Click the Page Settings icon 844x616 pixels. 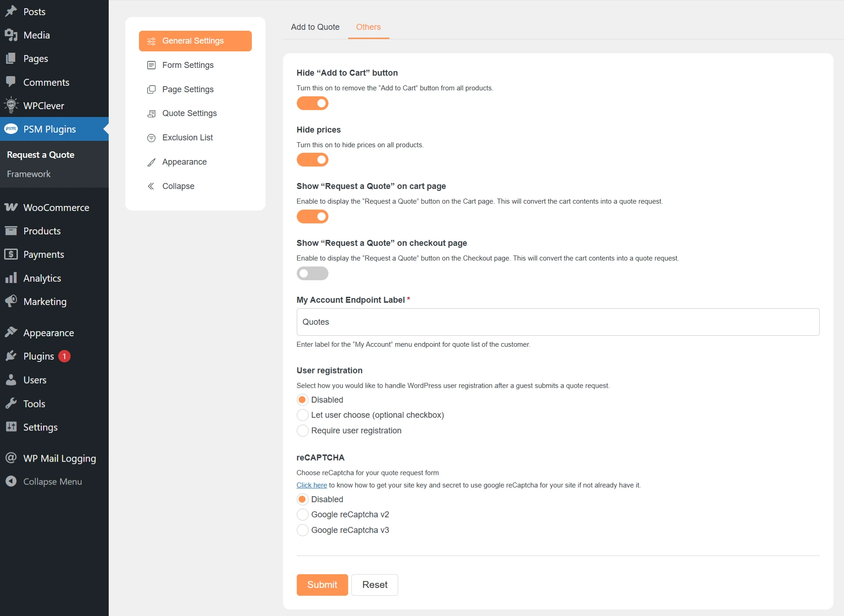(x=151, y=89)
